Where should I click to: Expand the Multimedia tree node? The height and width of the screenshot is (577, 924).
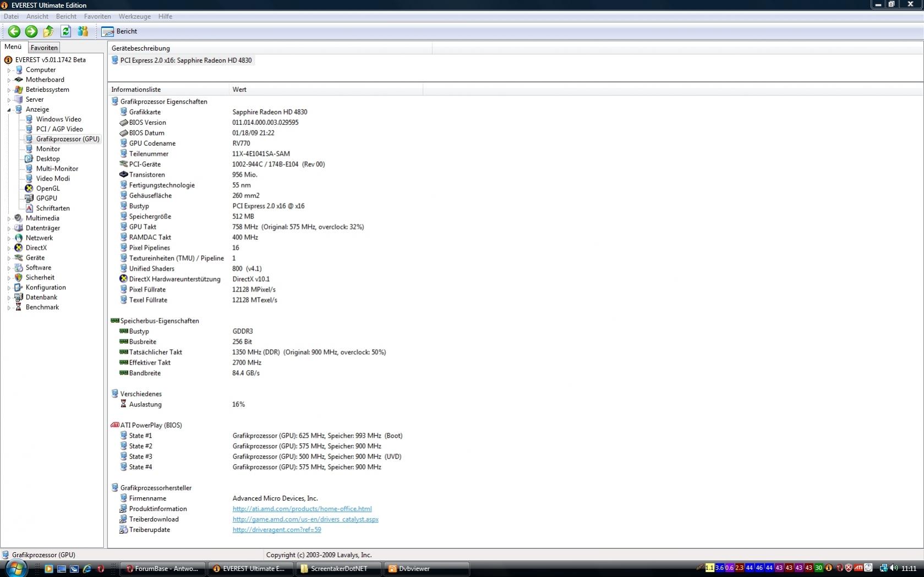click(x=9, y=219)
